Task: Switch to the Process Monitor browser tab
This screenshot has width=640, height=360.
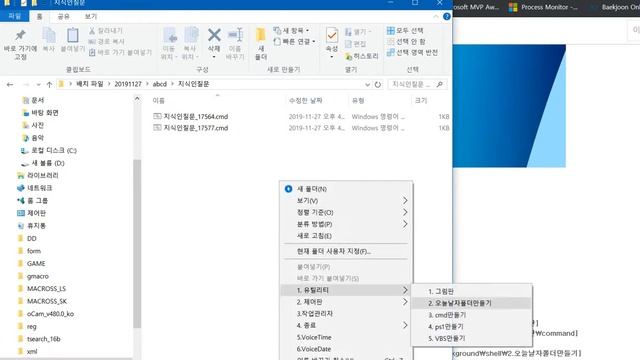Action: 544,7
